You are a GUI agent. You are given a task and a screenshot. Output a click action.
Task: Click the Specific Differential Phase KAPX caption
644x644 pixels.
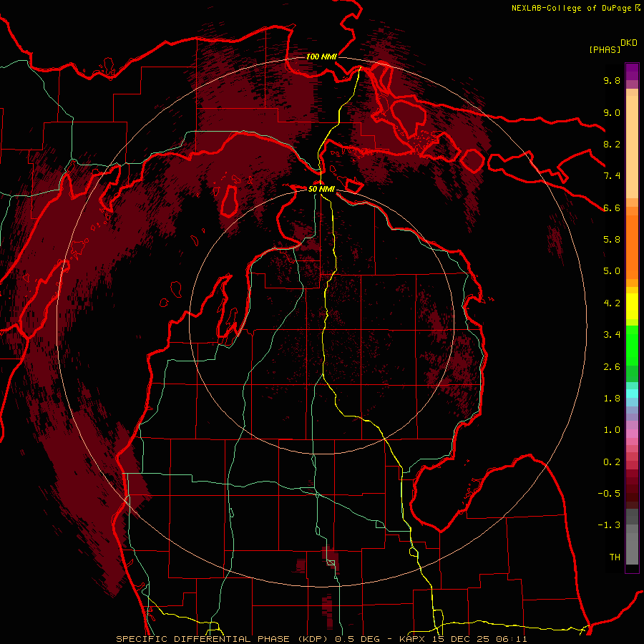pos(321,639)
